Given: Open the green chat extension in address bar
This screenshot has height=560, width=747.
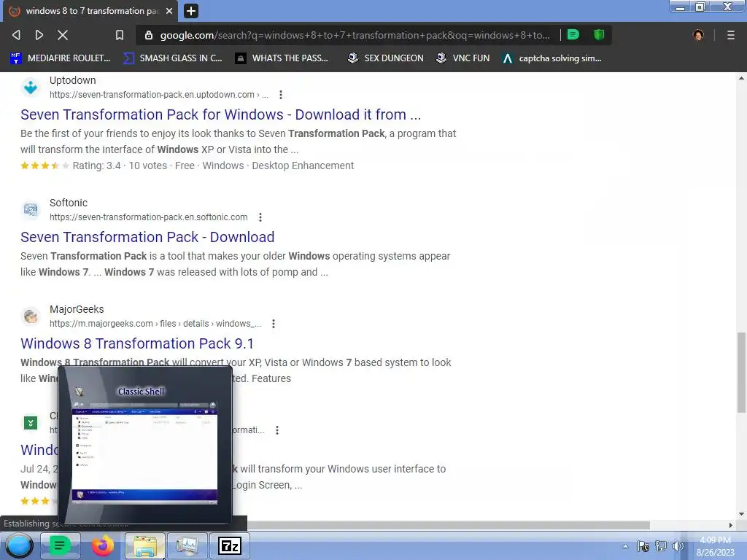Looking at the screenshot, I should 573,34.
